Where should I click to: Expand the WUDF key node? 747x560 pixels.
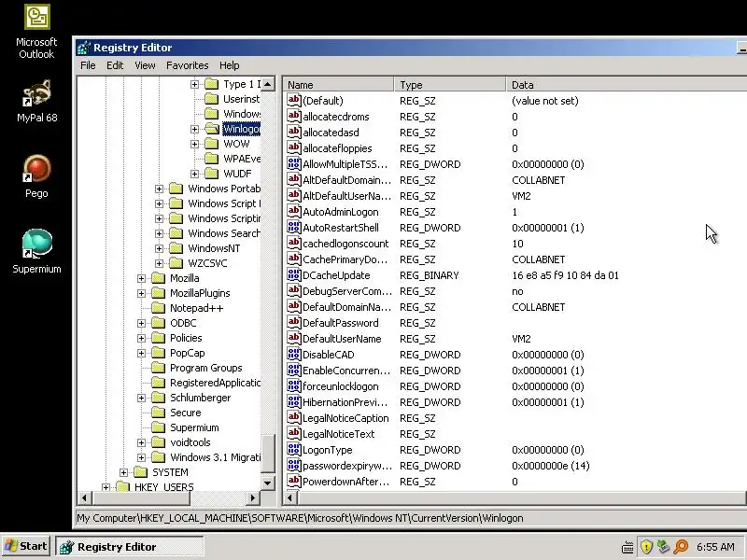[x=194, y=174]
